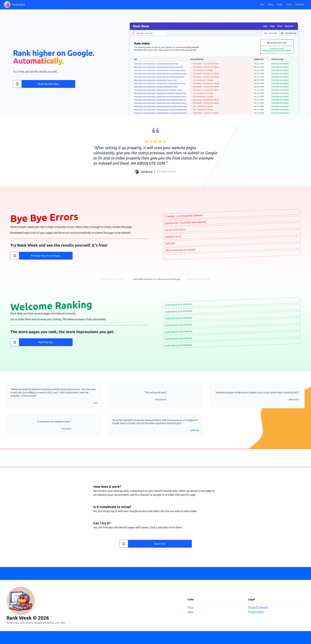Click the large quotation mark icon
Viewport: 311px width, 644px height.
tap(155, 130)
